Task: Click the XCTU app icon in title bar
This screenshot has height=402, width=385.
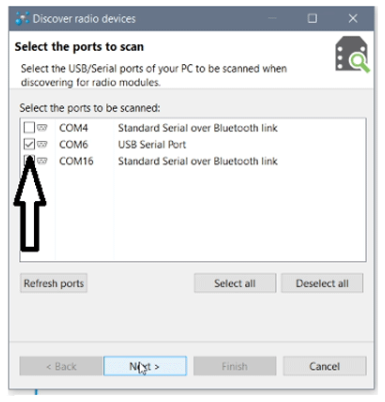Action: point(22,19)
